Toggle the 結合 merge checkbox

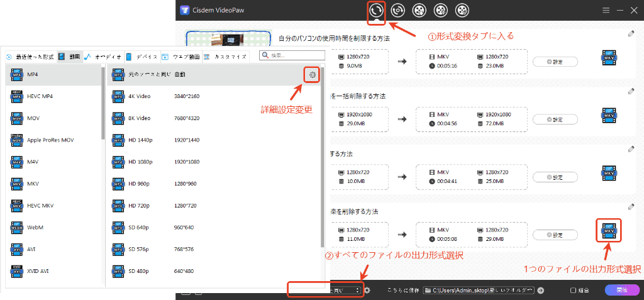pyautogui.click(x=573, y=290)
